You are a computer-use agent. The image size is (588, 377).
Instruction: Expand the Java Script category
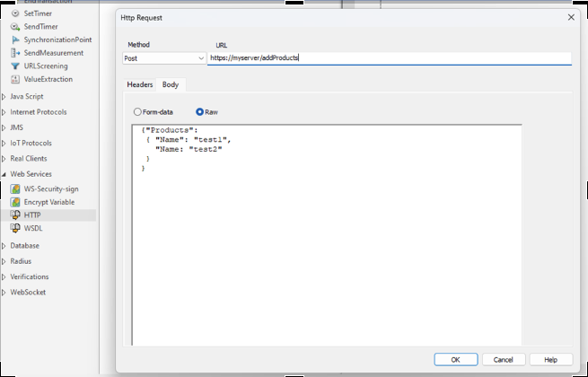4,96
